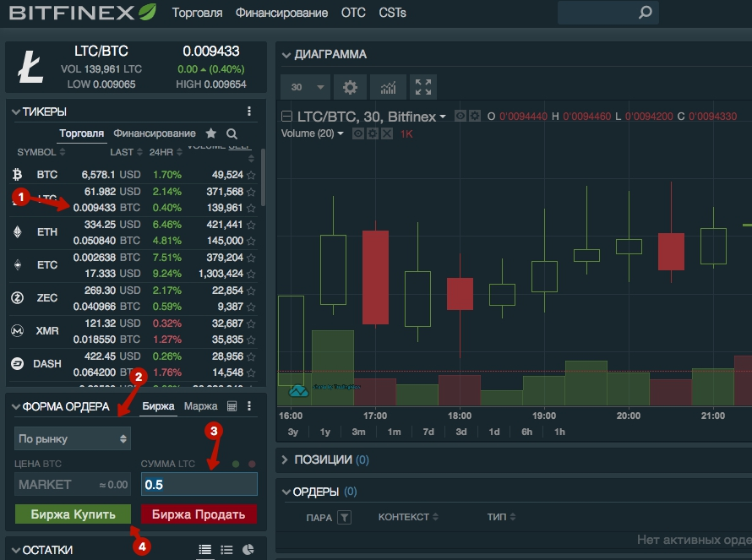Click the Zcash ZEC coin icon
This screenshot has width=752, height=560.
pos(17,298)
